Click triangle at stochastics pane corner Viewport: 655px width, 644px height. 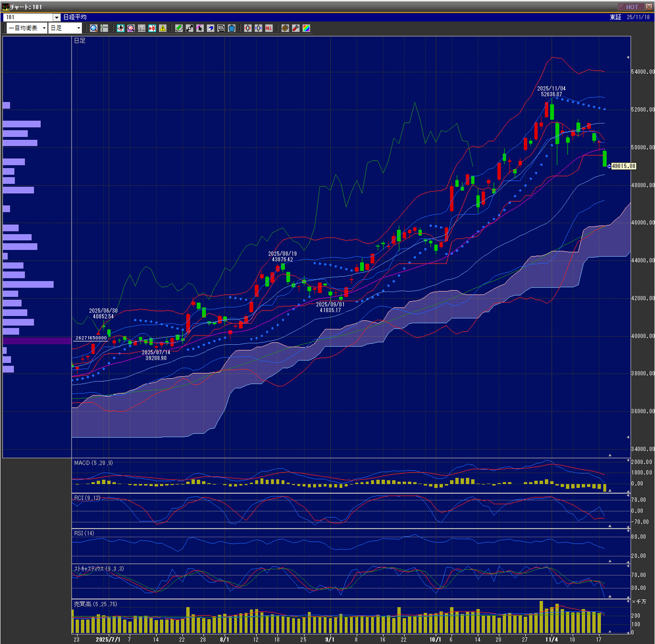point(610,597)
